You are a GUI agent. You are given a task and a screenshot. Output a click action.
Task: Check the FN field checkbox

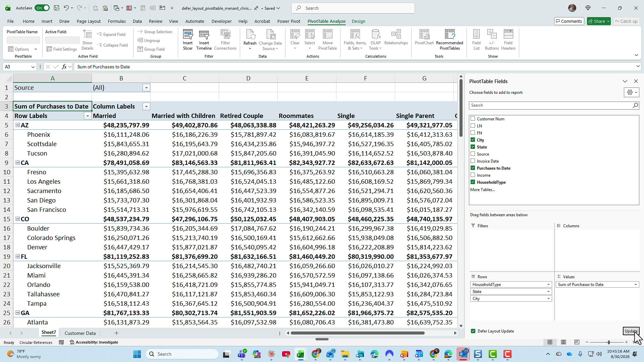pyautogui.click(x=473, y=133)
